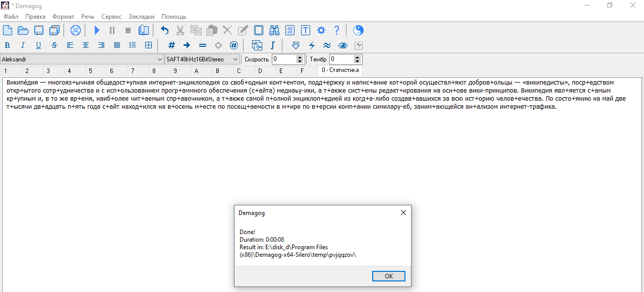Click the undo arrow icon
This screenshot has width=644, height=292.
click(164, 30)
